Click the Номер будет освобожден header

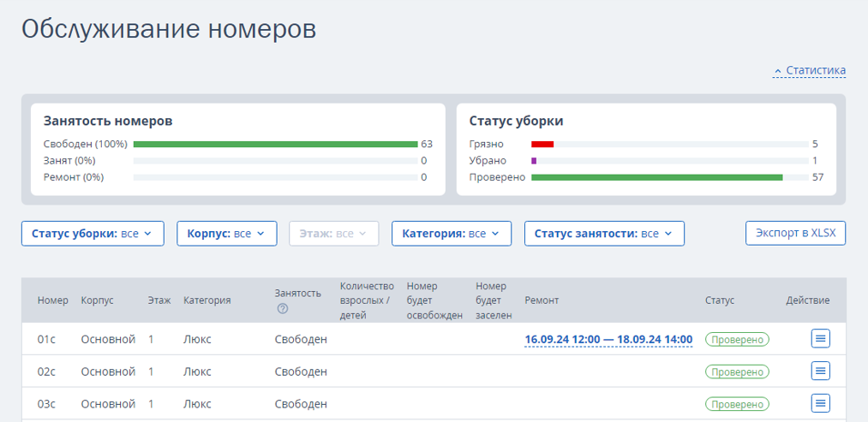point(434,300)
